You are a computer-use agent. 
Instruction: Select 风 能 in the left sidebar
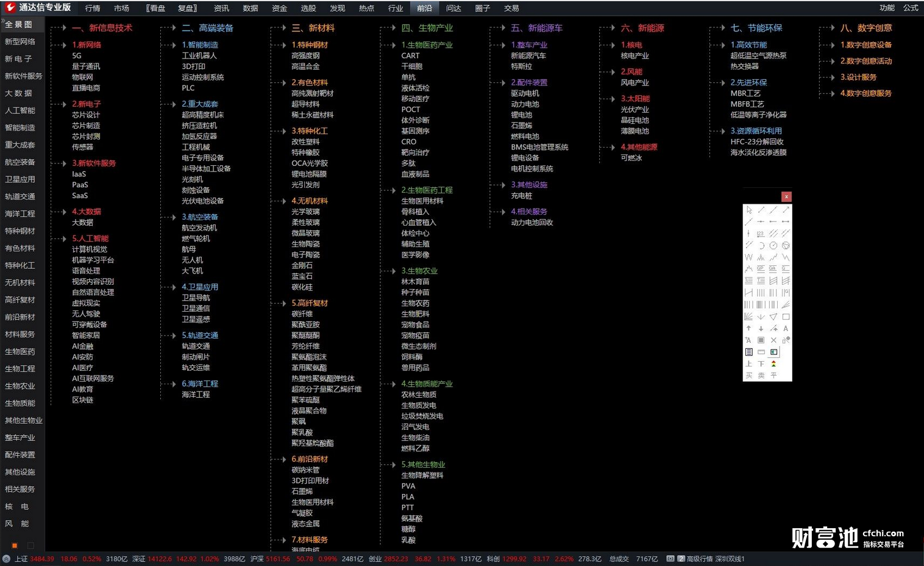click(x=17, y=523)
